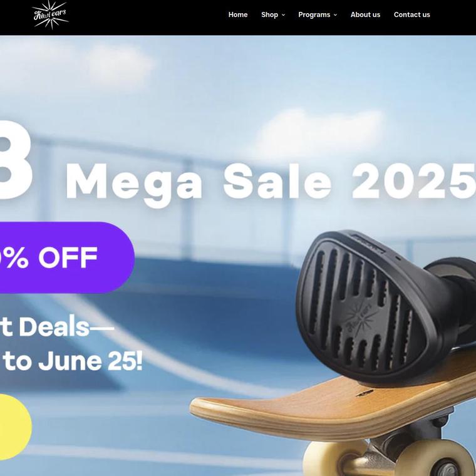Click the large white 8 numeral

(x=15, y=159)
